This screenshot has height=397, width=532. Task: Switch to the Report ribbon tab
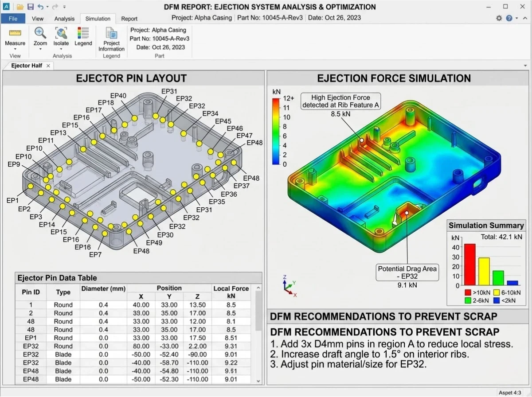coord(129,19)
